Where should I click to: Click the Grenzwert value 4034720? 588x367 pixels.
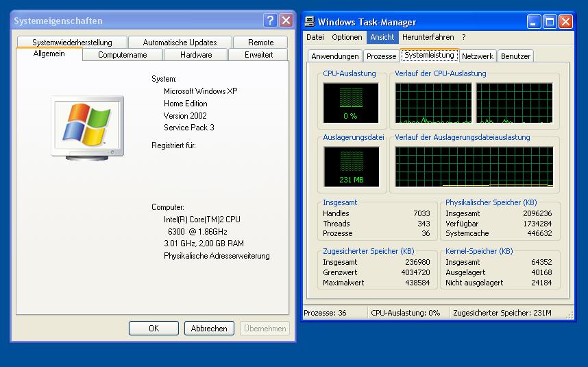[415, 272]
